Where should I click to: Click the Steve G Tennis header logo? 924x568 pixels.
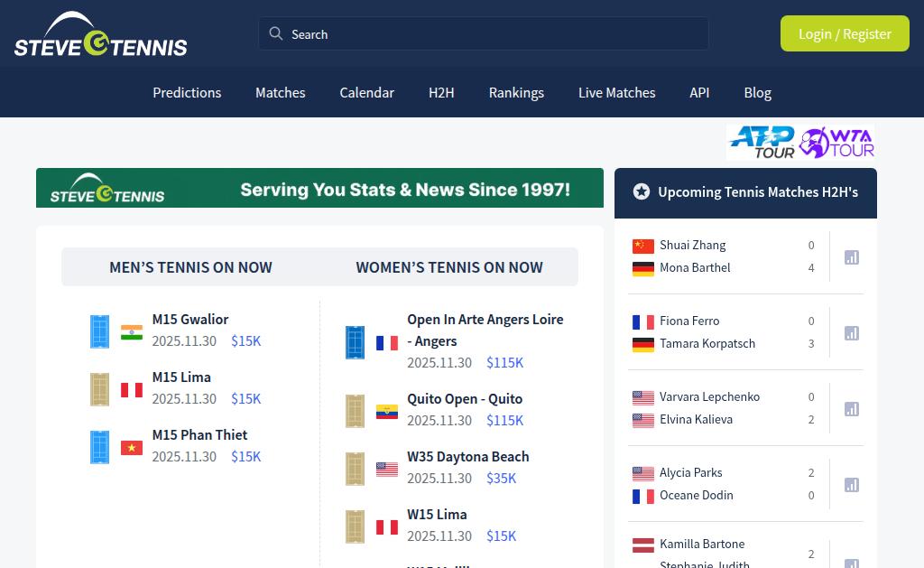[x=100, y=34]
